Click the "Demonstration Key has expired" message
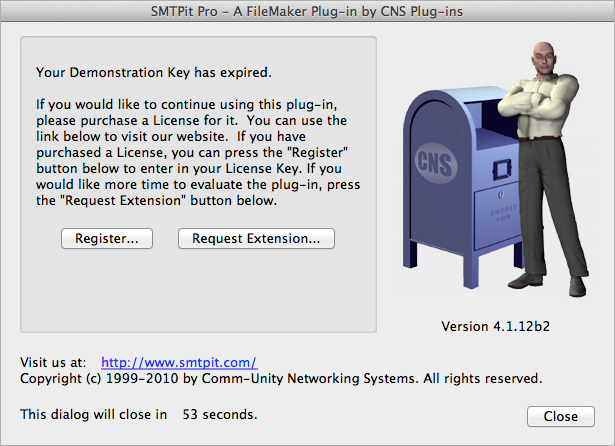This screenshot has height=446, width=615. click(x=154, y=73)
